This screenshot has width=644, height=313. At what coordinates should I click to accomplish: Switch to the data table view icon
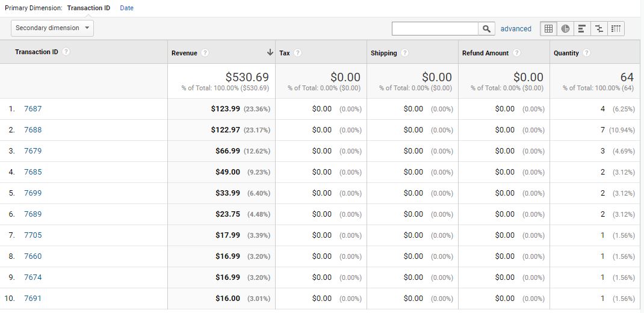(x=548, y=29)
